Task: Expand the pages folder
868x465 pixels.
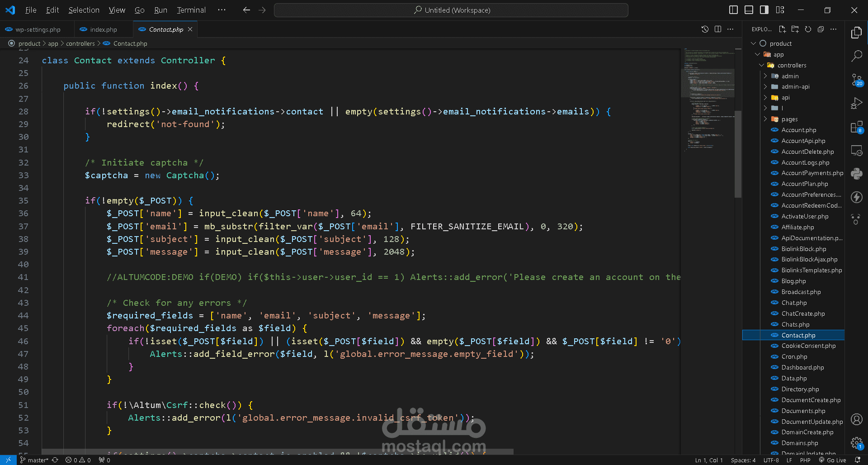Action: point(765,119)
